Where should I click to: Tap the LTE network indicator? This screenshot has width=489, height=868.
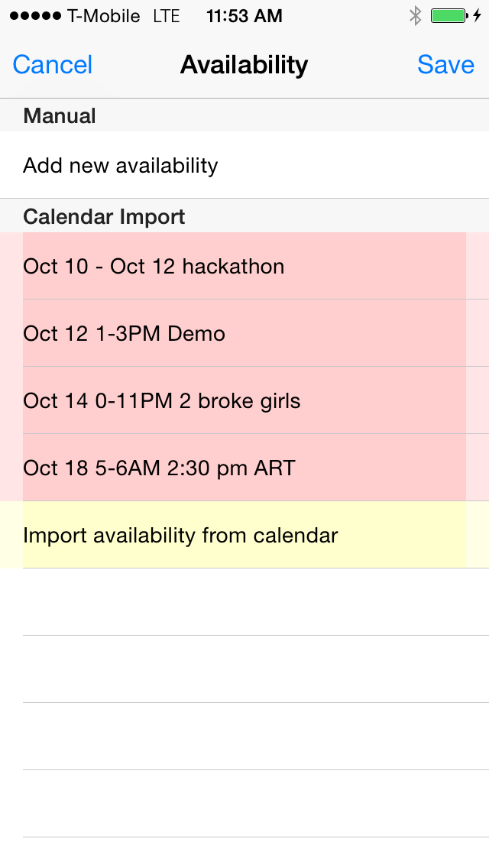(x=166, y=16)
